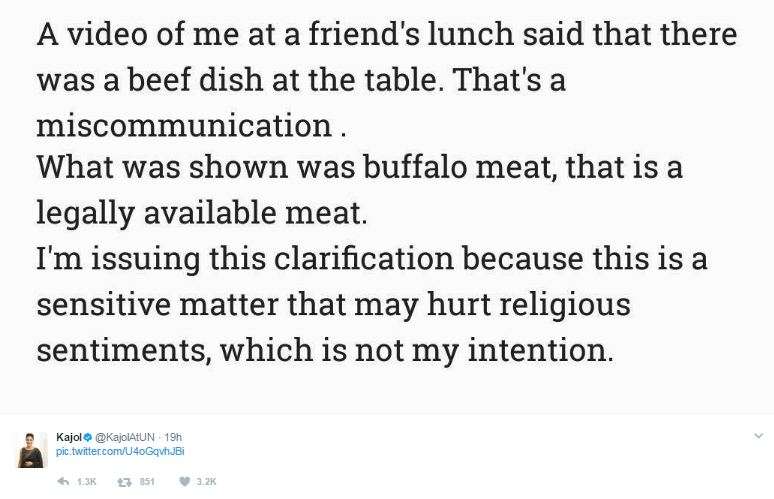This screenshot has width=774, height=499.
Task: Click the reply arrow icon
Action: 63,481
